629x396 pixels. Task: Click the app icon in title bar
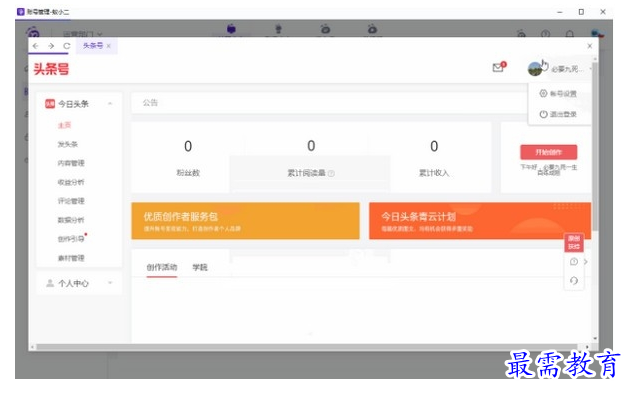tap(20, 12)
